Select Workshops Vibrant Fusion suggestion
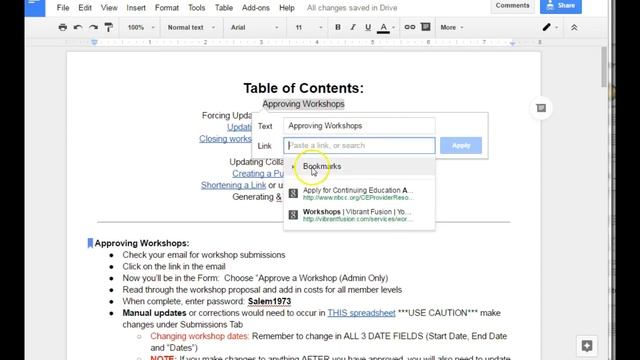Screen dimensions: 640x360 click(x=359, y=215)
